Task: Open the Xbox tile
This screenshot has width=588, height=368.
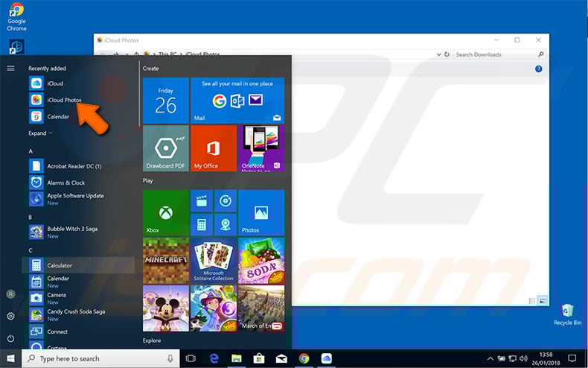Action: coord(166,212)
